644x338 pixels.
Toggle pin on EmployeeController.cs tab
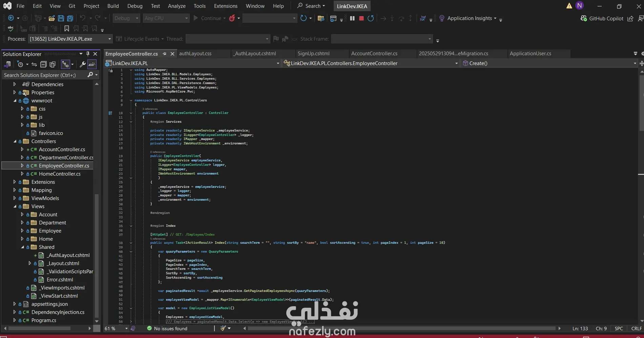[x=165, y=54]
